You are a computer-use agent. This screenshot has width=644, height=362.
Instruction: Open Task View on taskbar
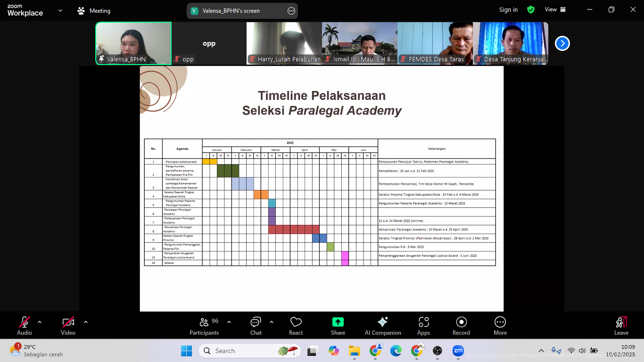tap(312, 351)
